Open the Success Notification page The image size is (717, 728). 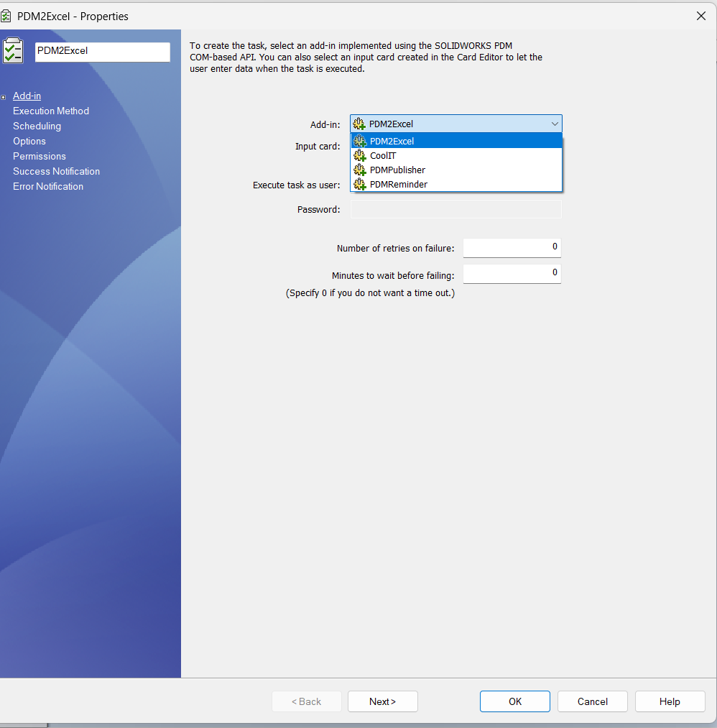[56, 171]
